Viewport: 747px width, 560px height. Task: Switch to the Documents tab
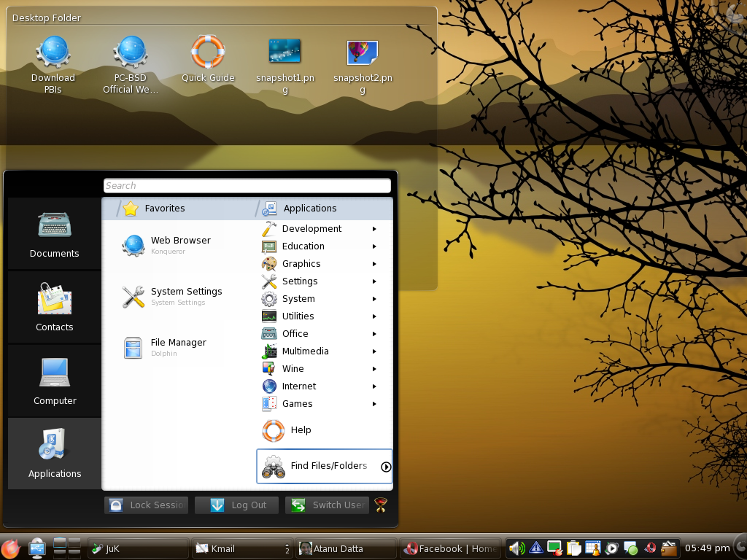[55, 234]
